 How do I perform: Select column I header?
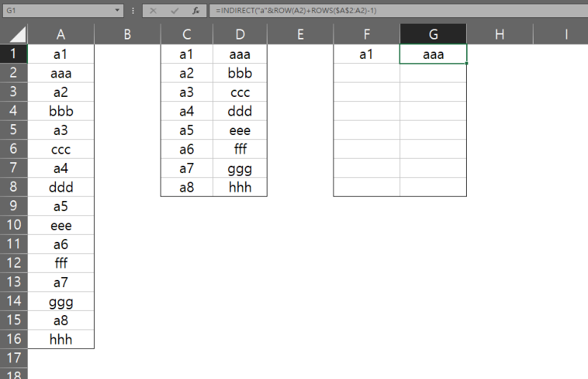tap(566, 34)
